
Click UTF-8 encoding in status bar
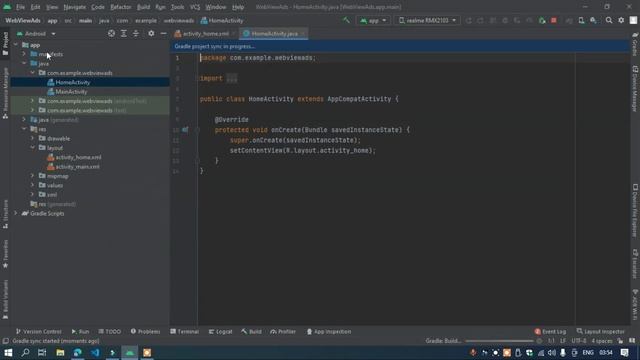pos(579,341)
